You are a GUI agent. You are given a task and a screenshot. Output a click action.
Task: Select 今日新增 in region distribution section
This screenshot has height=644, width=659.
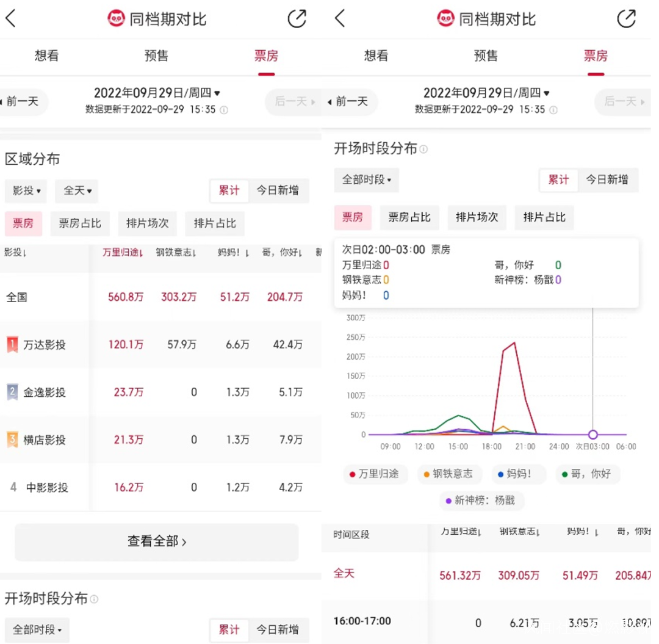click(x=278, y=191)
